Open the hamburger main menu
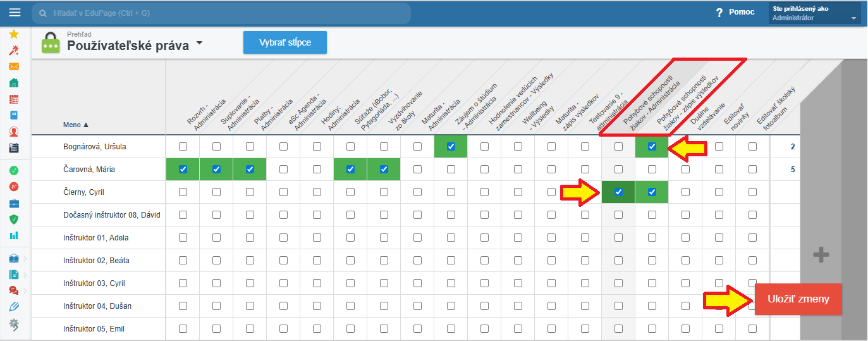 [15, 13]
